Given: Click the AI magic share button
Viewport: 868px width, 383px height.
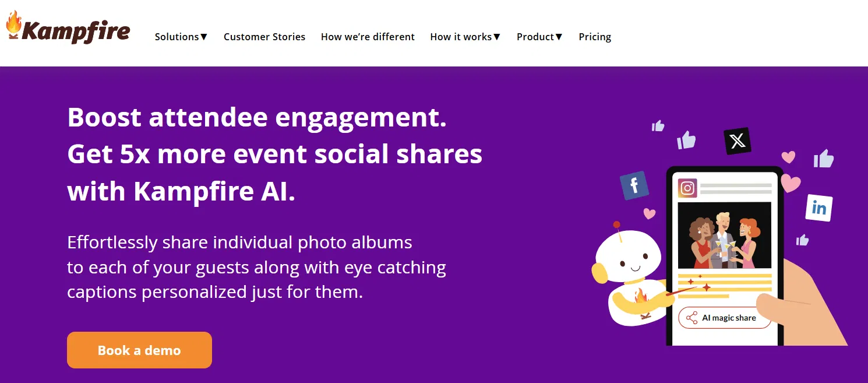Looking at the screenshot, I should [725, 318].
